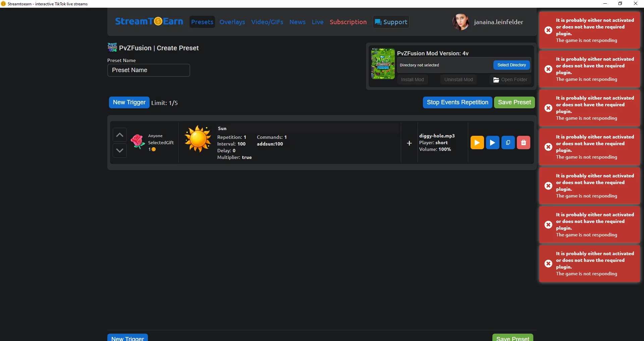Click the top New Trigger button
Viewport: 644px width, 341px height.
tap(129, 102)
